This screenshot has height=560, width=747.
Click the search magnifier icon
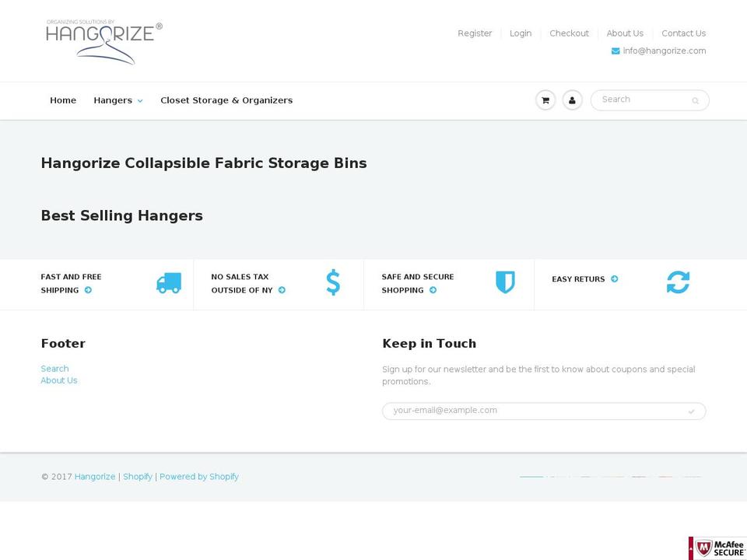(x=695, y=101)
